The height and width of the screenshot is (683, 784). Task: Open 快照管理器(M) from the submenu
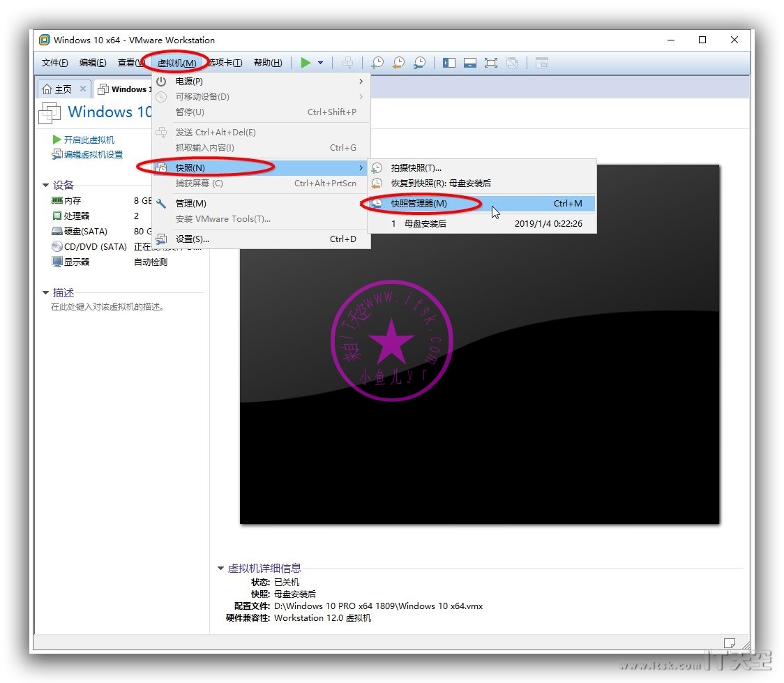[x=482, y=204]
